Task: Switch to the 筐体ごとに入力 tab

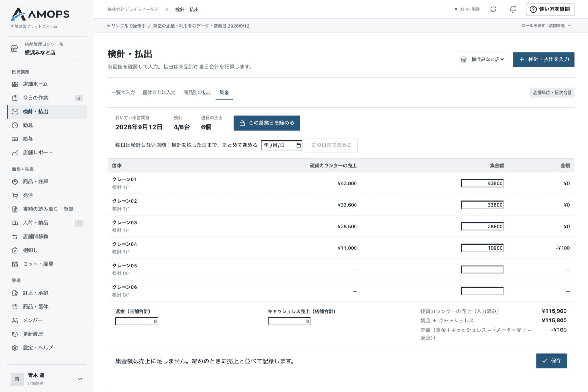Action: click(159, 92)
